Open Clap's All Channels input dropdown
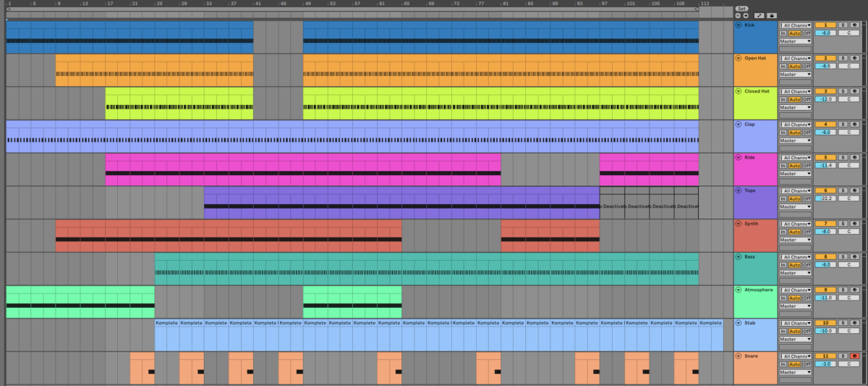The image size is (868, 386). (x=795, y=125)
